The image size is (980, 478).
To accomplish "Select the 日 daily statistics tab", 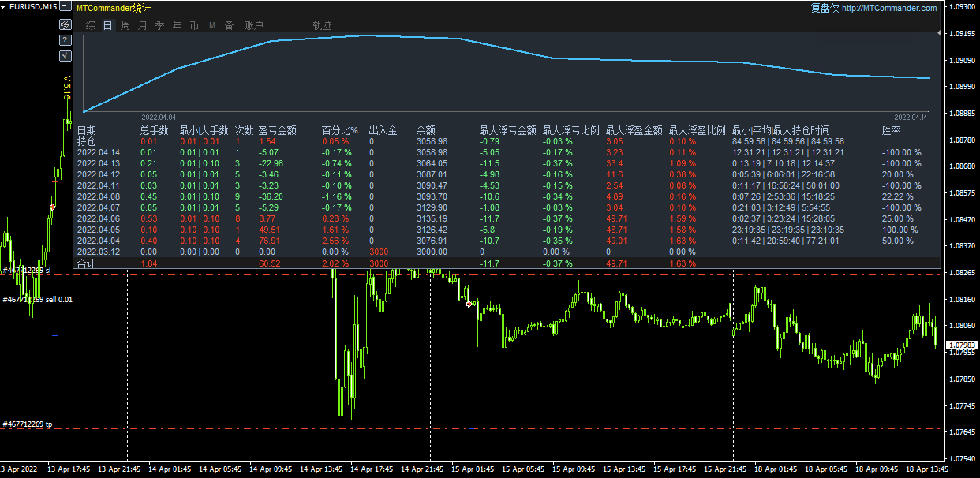I will click(x=107, y=25).
